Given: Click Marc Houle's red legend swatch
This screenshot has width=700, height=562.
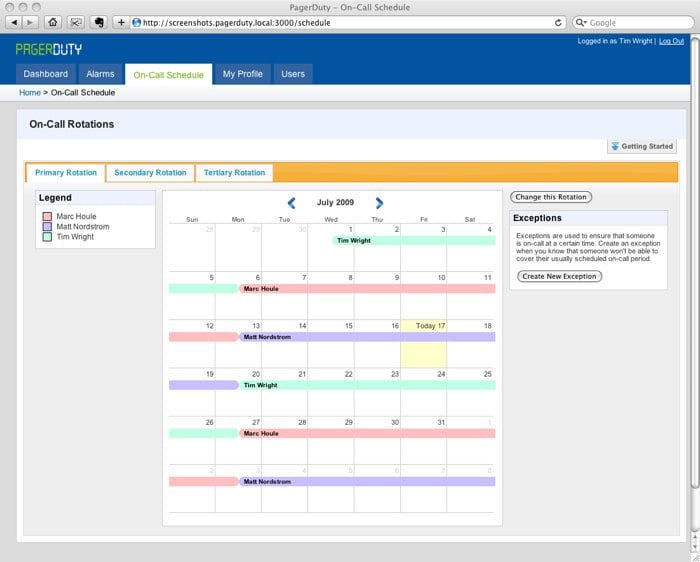Looking at the screenshot, I should coord(47,216).
